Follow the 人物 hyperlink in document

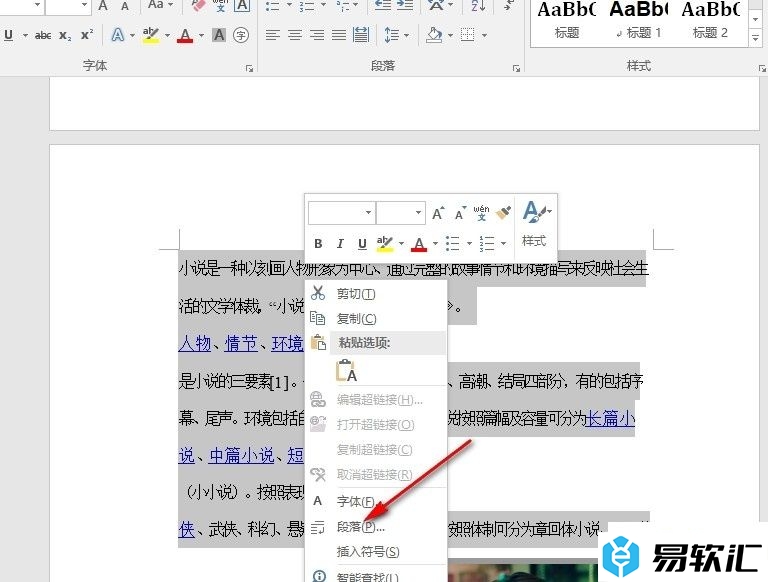(195, 343)
